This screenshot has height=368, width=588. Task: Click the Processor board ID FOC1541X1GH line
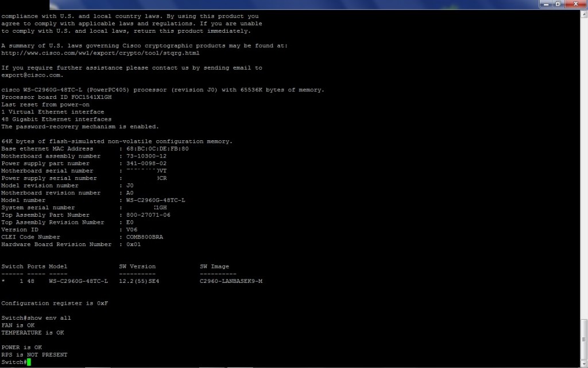[x=56, y=97]
